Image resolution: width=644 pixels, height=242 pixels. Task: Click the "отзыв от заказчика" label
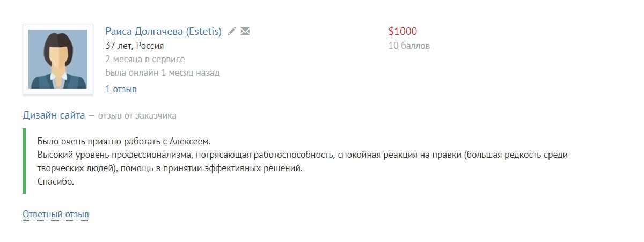tap(137, 115)
